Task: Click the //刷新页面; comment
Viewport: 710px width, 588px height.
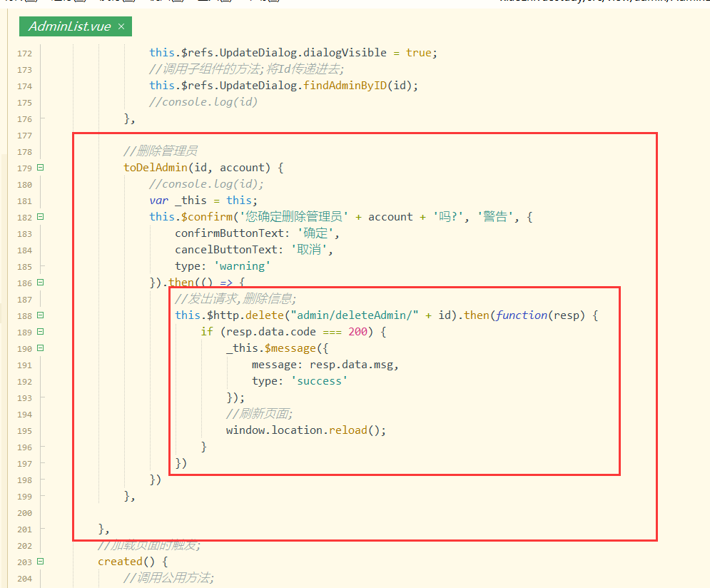Action: [x=260, y=414]
